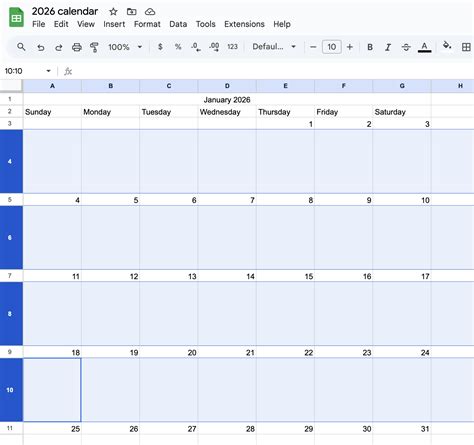Select column D header
Image resolution: width=474 pixels, height=445 pixels.
coord(227,86)
